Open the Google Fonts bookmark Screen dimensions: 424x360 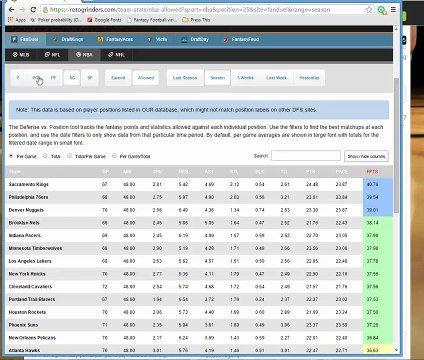point(104,20)
